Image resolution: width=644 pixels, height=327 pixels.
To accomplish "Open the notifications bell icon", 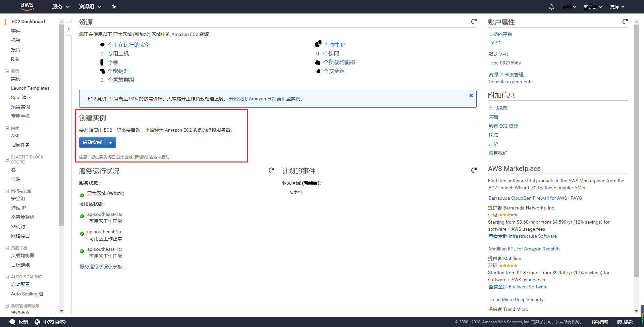I will click(551, 7).
